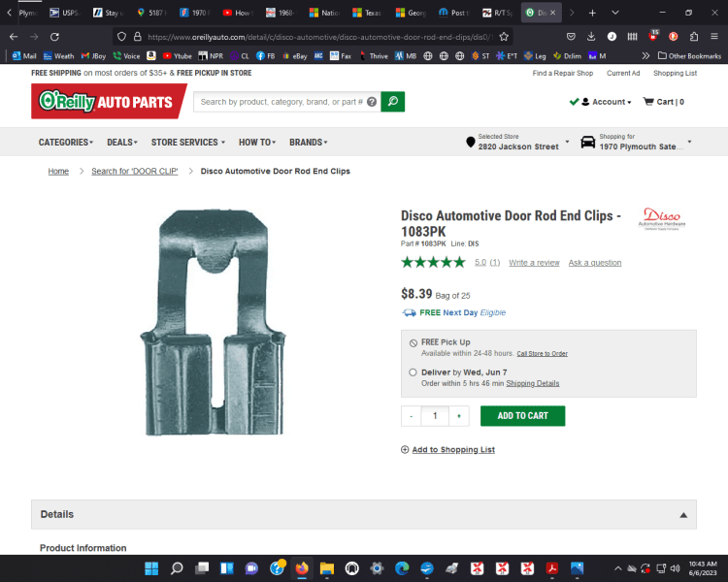This screenshot has width=728, height=582.
Task: Click the quantity input field
Action: click(x=435, y=416)
